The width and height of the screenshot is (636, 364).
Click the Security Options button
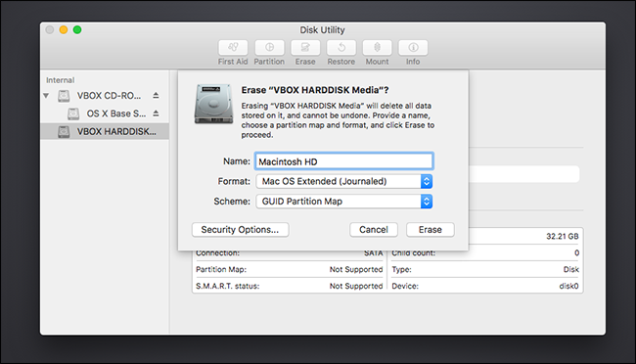240,230
